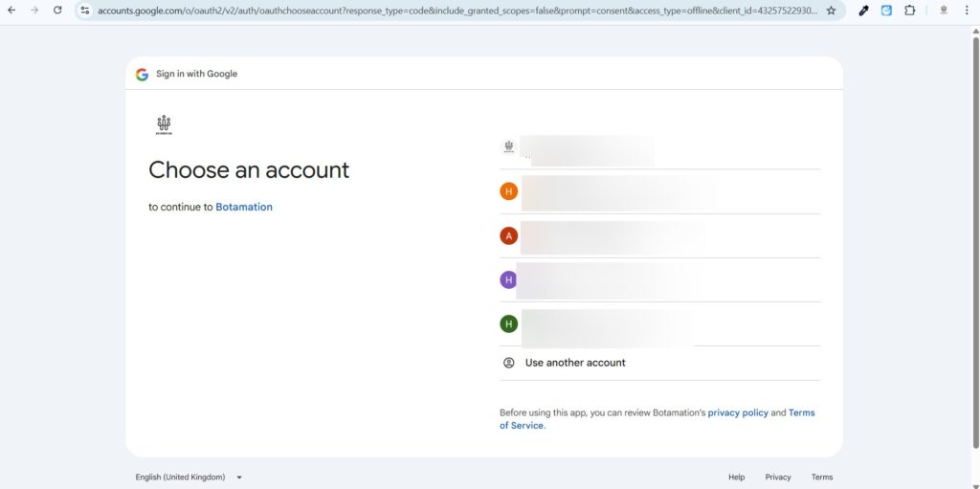Reload the page with the refresh icon
The image size is (980, 489).
(x=57, y=10)
